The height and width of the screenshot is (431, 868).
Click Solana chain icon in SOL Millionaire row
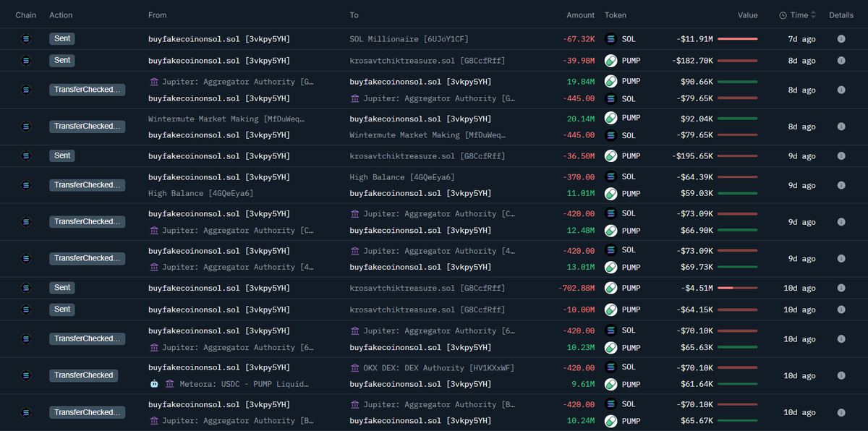[x=27, y=39]
